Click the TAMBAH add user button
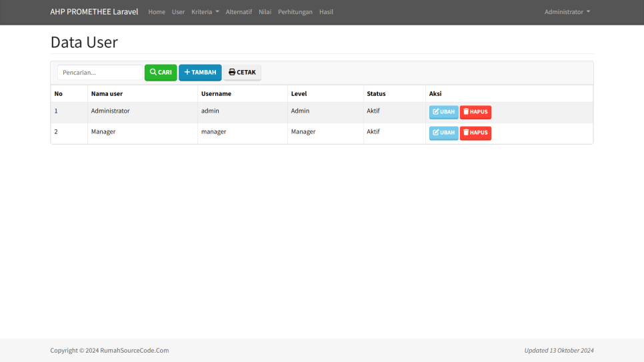Screen dimensions: 644x362 [200, 72]
